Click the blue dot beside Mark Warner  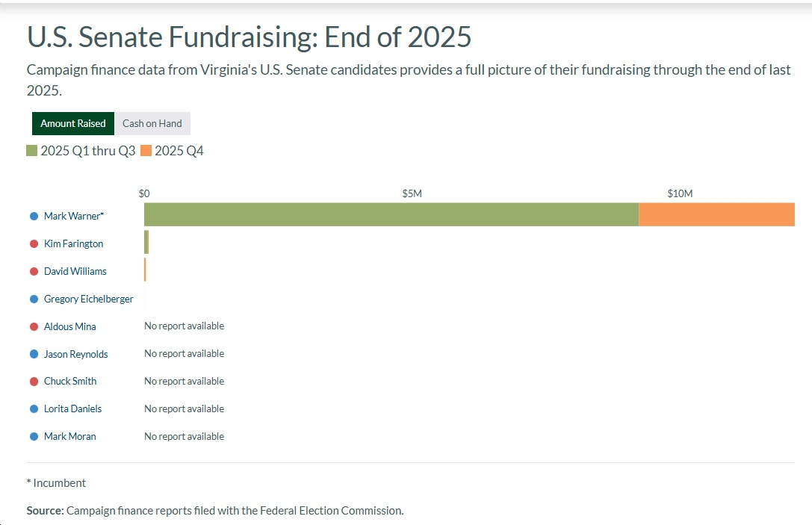(x=34, y=217)
